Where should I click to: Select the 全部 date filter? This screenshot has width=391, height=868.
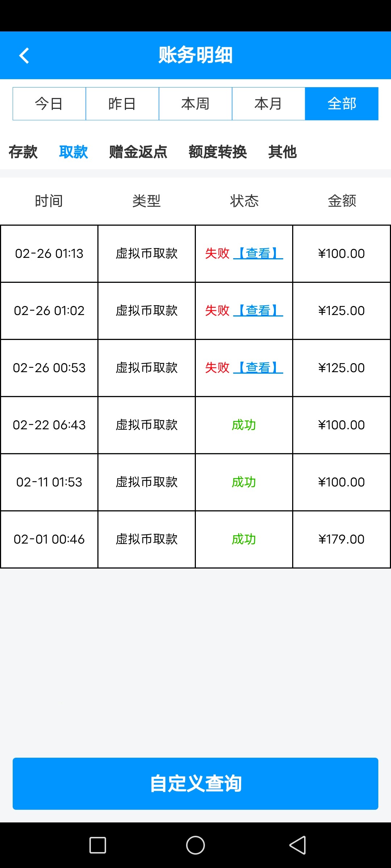click(x=342, y=104)
